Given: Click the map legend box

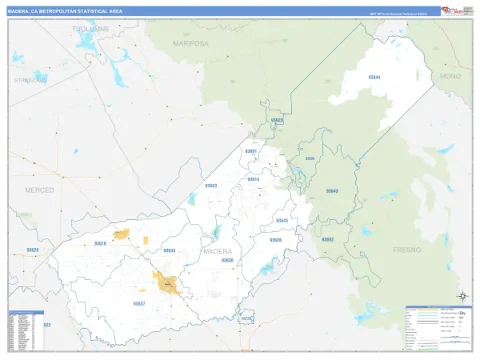Looking at the screenshot, I should [x=439, y=328].
